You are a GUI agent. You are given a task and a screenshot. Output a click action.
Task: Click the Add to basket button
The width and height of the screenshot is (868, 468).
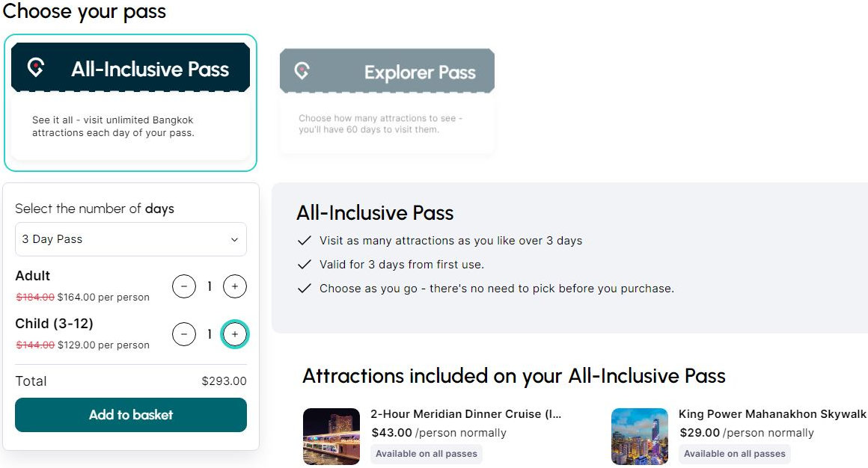click(x=131, y=415)
